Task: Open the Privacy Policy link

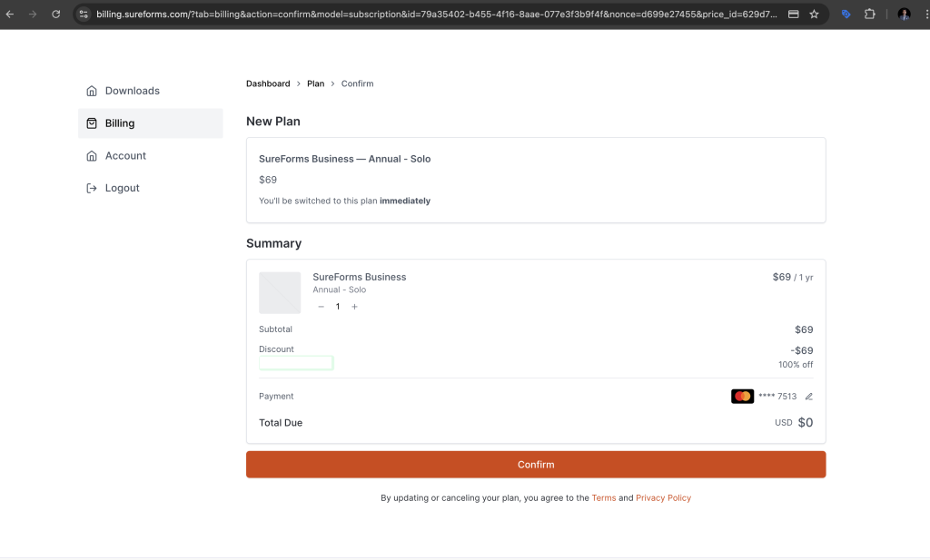Action: click(664, 497)
